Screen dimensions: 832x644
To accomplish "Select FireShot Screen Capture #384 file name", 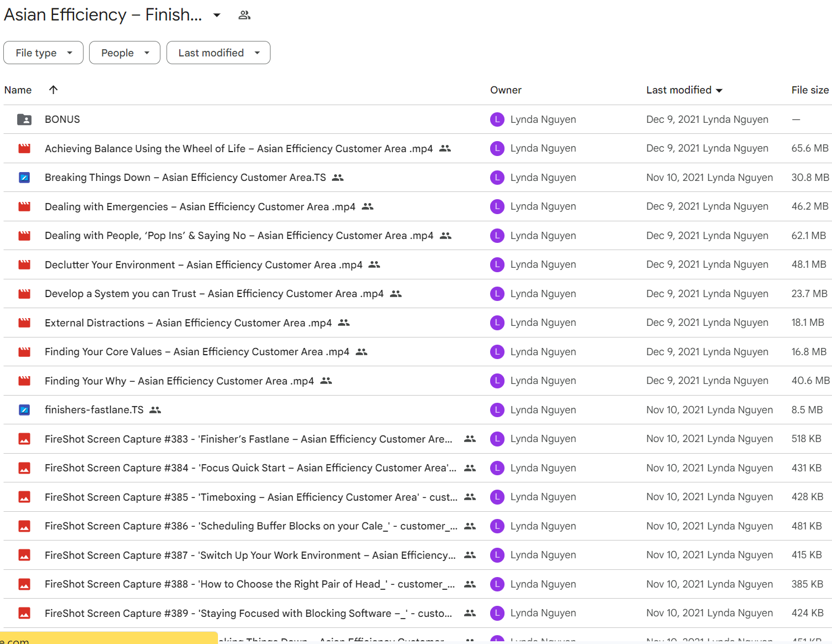I will (251, 468).
